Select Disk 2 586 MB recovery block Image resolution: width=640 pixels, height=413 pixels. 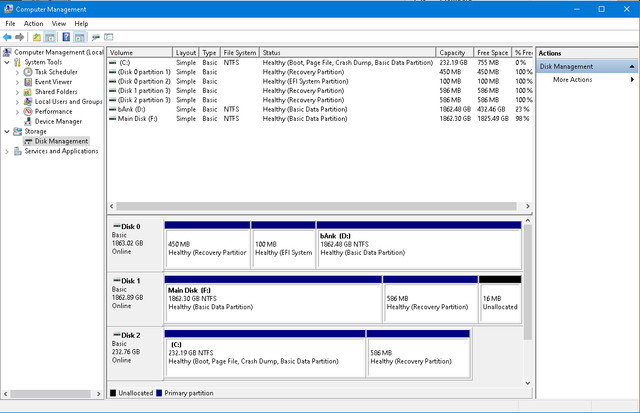click(418, 354)
